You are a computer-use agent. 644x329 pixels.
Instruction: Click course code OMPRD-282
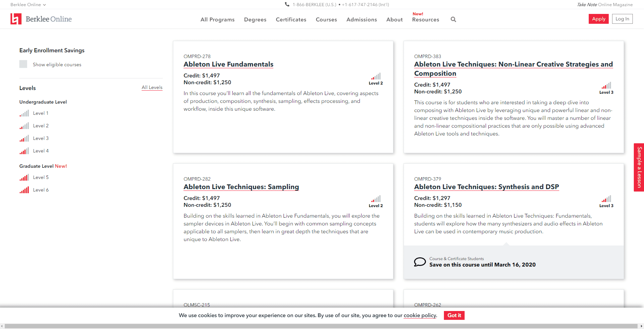[x=197, y=179]
